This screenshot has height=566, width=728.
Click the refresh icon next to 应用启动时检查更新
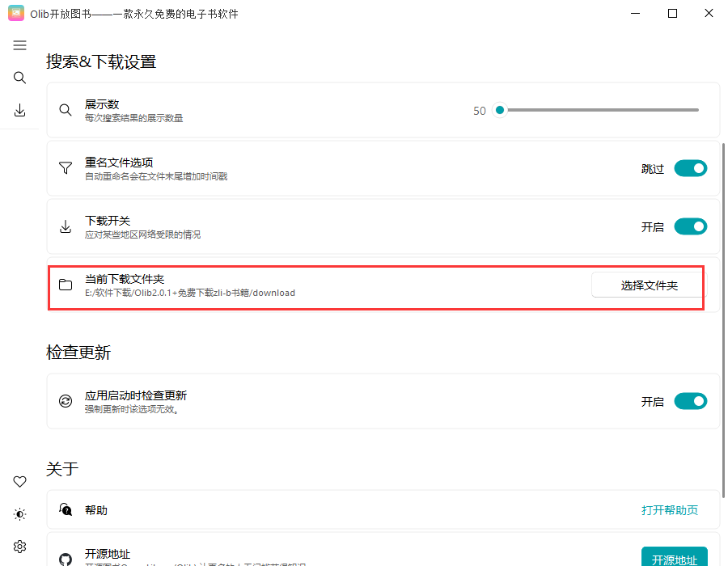tap(66, 400)
